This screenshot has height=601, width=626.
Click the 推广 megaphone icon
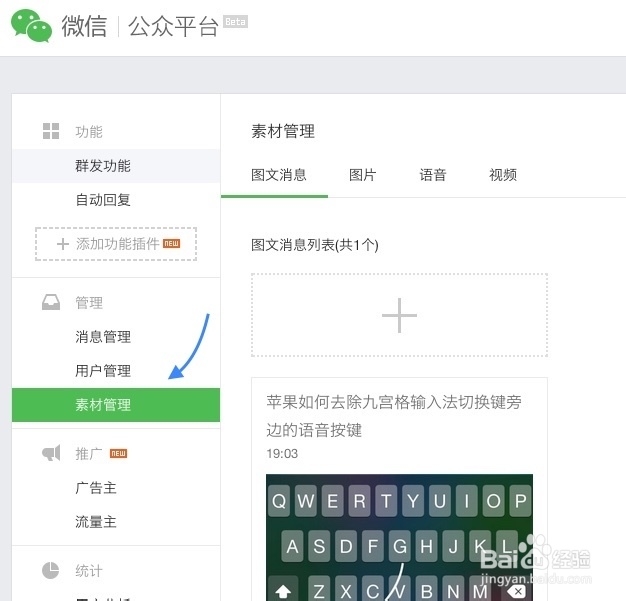pos(51,453)
